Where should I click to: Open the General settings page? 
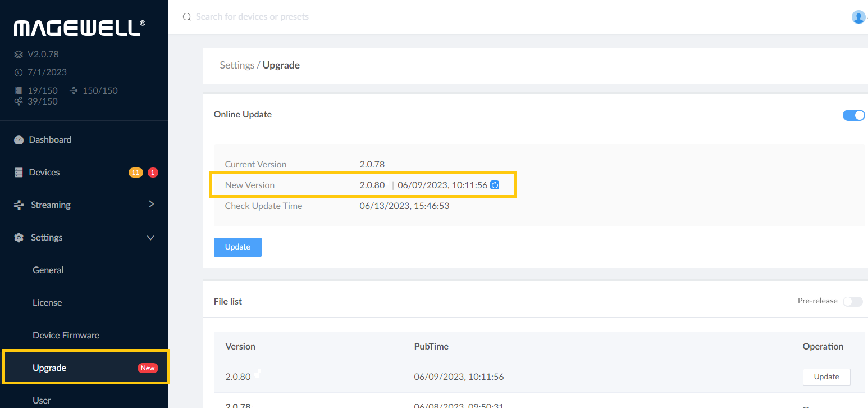click(48, 270)
